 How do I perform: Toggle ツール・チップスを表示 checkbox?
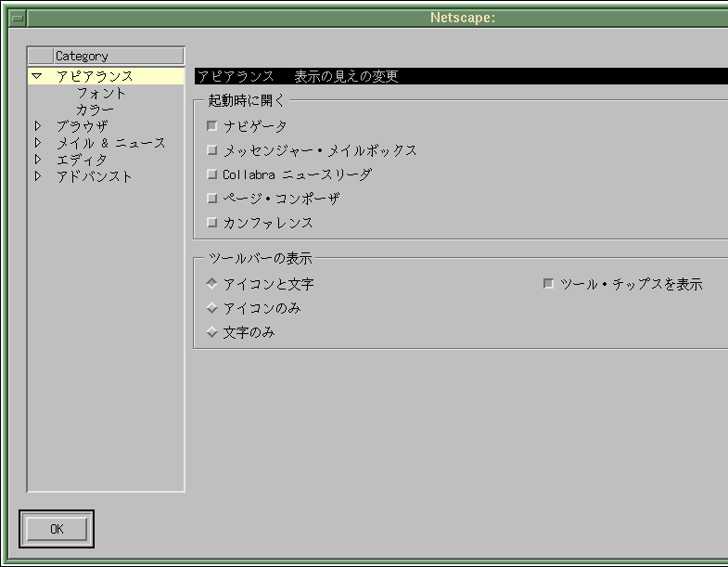[548, 284]
